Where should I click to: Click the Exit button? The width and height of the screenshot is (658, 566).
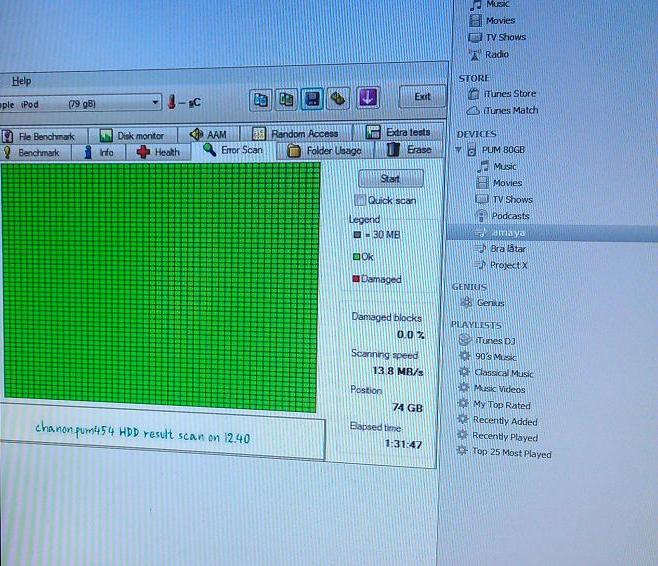(422, 97)
